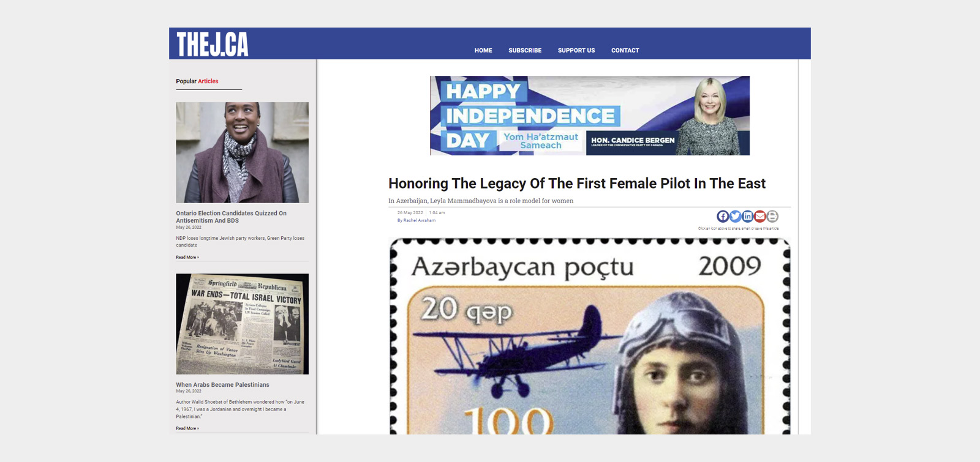Screen dimensions: 980x462
Task: Click the smiling woman article thumbnail
Action: point(242,152)
